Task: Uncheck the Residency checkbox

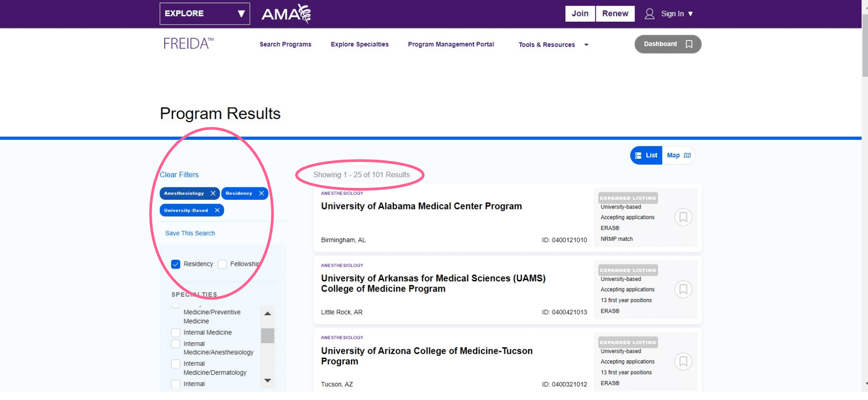Action: (x=176, y=264)
